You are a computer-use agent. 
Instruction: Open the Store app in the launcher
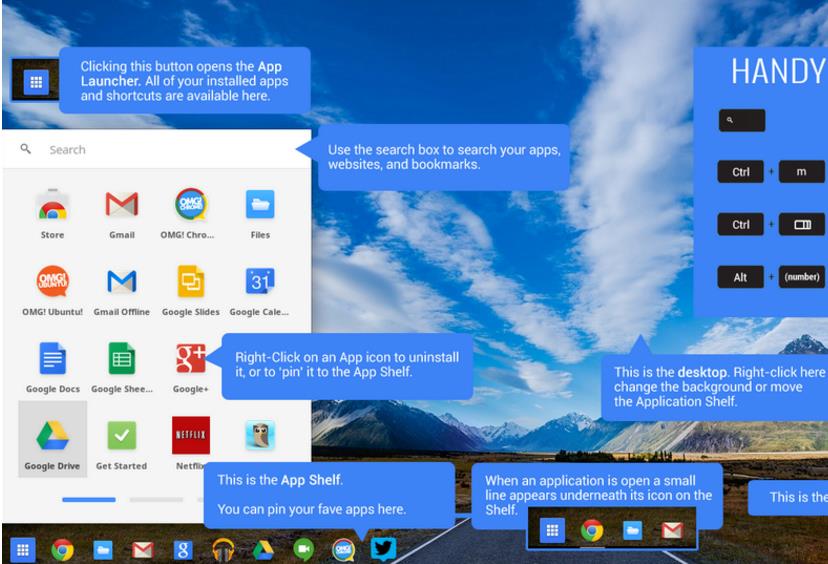tap(52, 206)
